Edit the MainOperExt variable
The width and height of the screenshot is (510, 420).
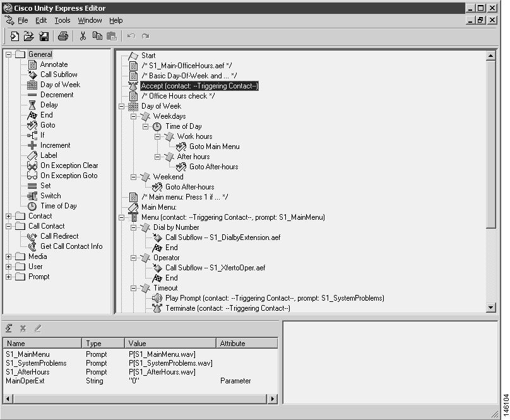pyautogui.click(x=39, y=328)
